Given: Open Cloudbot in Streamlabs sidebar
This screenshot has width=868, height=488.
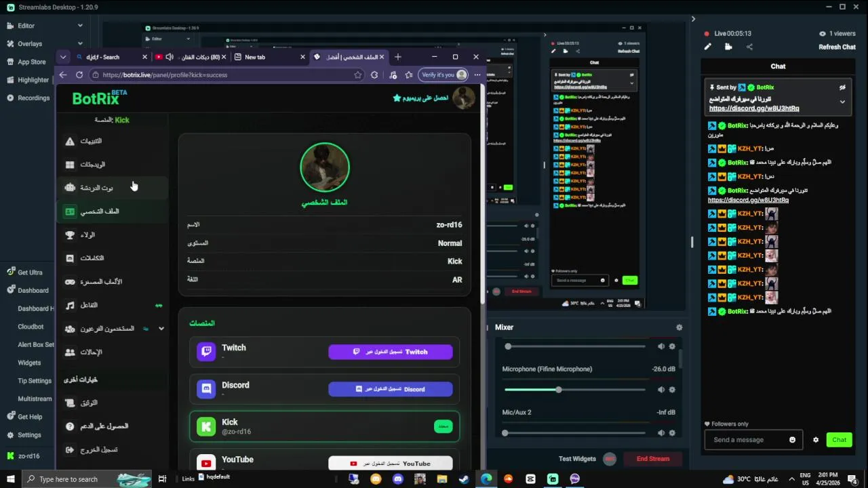Looking at the screenshot, I should [x=31, y=327].
